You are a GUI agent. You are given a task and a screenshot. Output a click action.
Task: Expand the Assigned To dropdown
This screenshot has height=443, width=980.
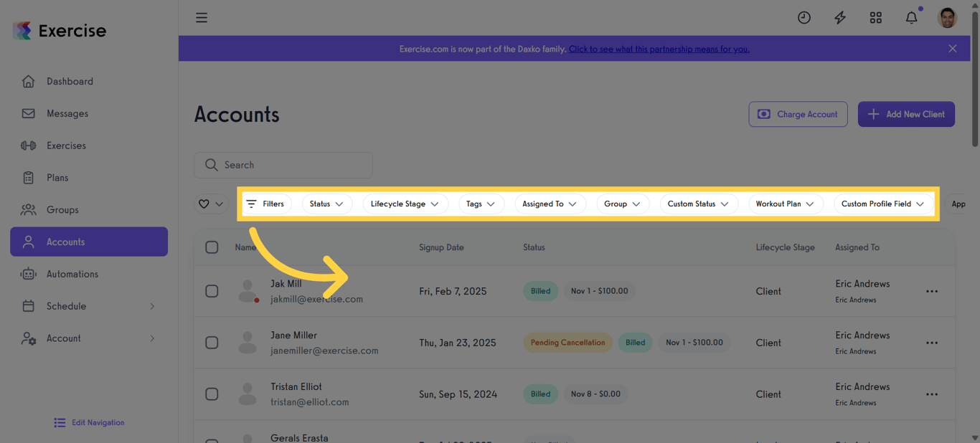click(550, 204)
